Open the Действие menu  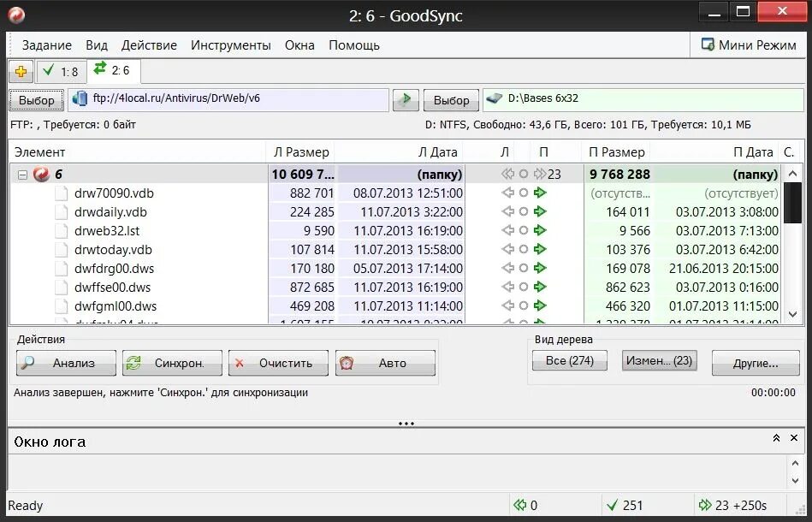click(149, 45)
